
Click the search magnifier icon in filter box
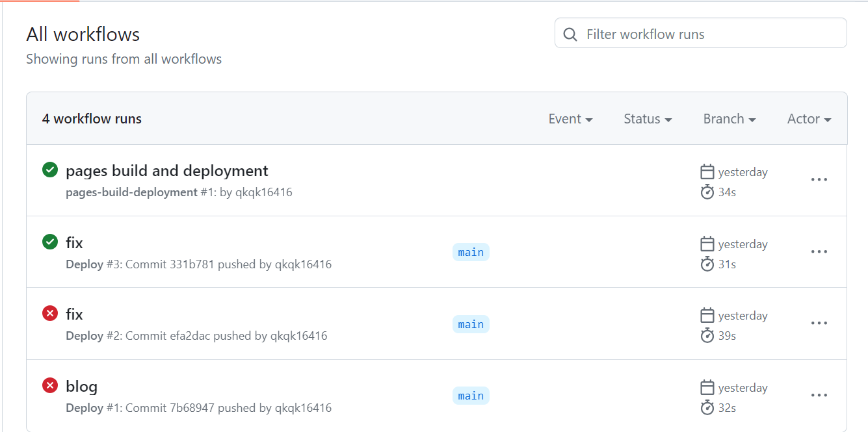[570, 34]
